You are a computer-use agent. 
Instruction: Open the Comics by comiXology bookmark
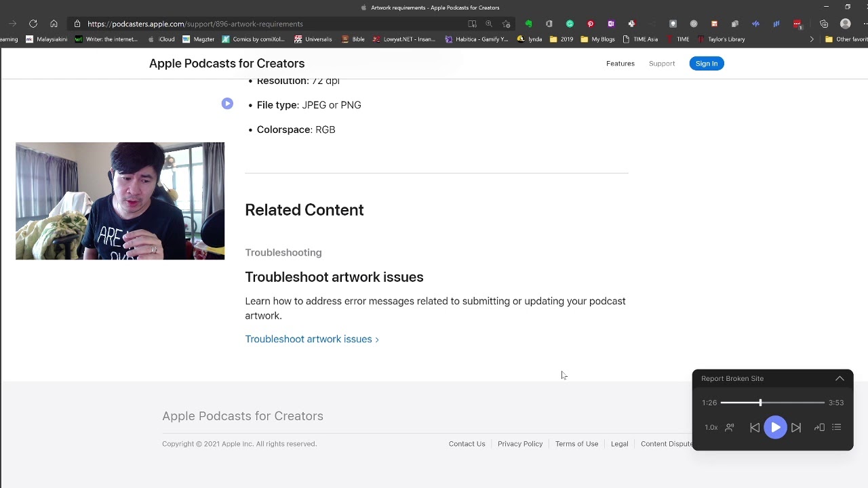click(254, 39)
